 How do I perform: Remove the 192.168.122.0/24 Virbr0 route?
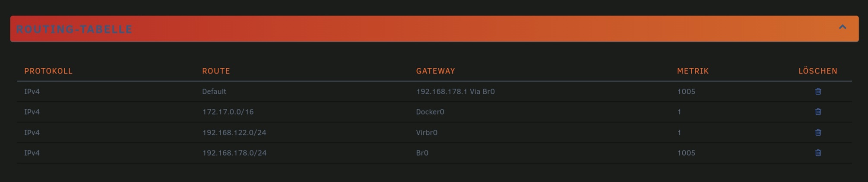(x=818, y=132)
